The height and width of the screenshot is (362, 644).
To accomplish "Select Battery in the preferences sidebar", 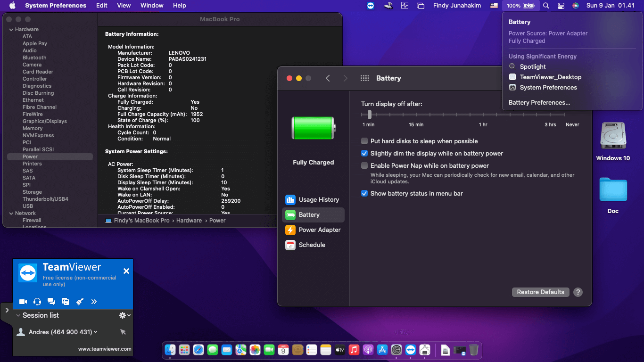I will pos(313,214).
